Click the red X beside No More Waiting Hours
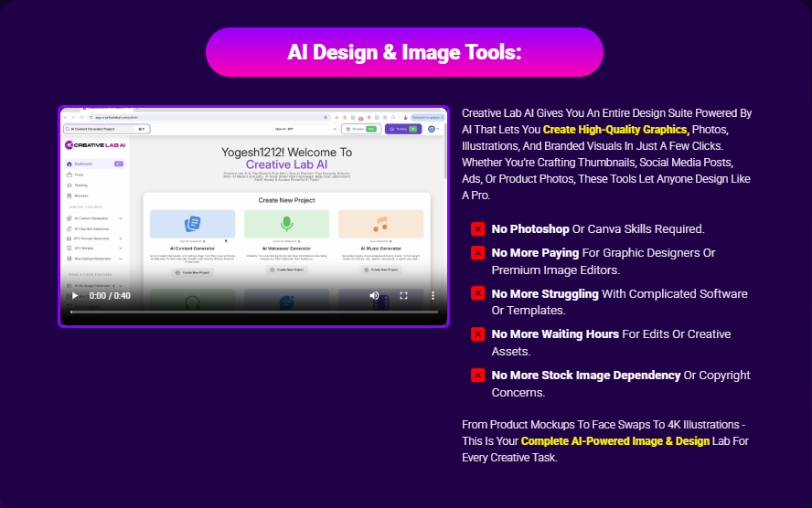 [477, 334]
